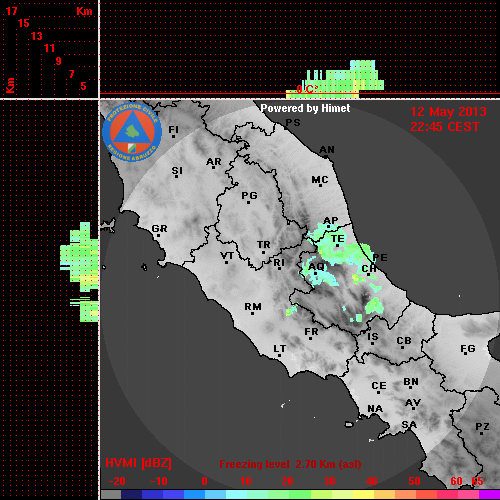Select the 12 May 2013 date stamp

pyautogui.click(x=448, y=112)
